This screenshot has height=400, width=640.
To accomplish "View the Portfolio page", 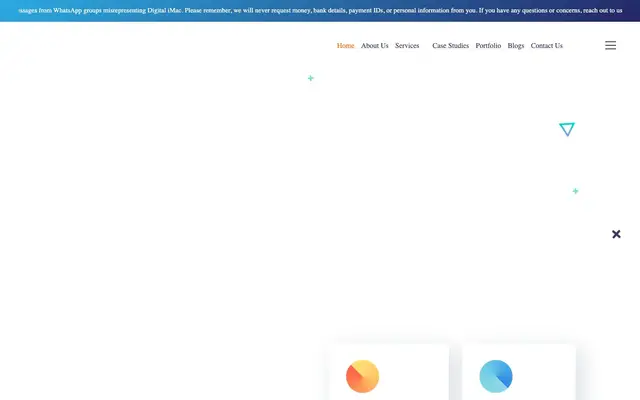I will 488,46.
